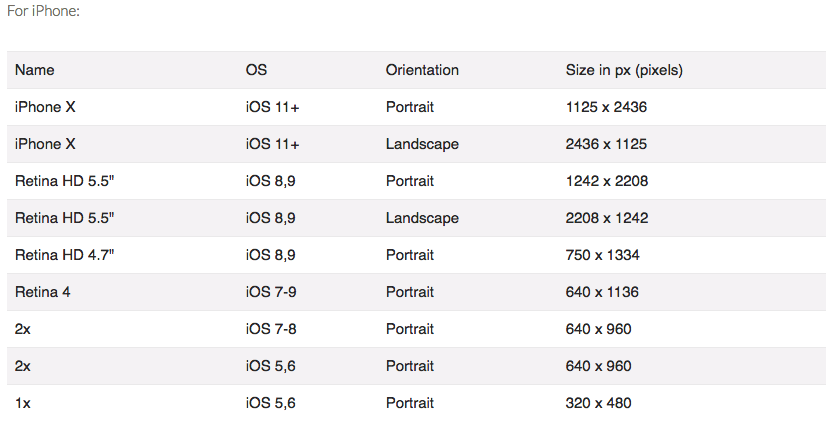Image resolution: width=837 pixels, height=429 pixels.
Task: Click the "For iPhone:" heading text
Action: click(42, 11)
